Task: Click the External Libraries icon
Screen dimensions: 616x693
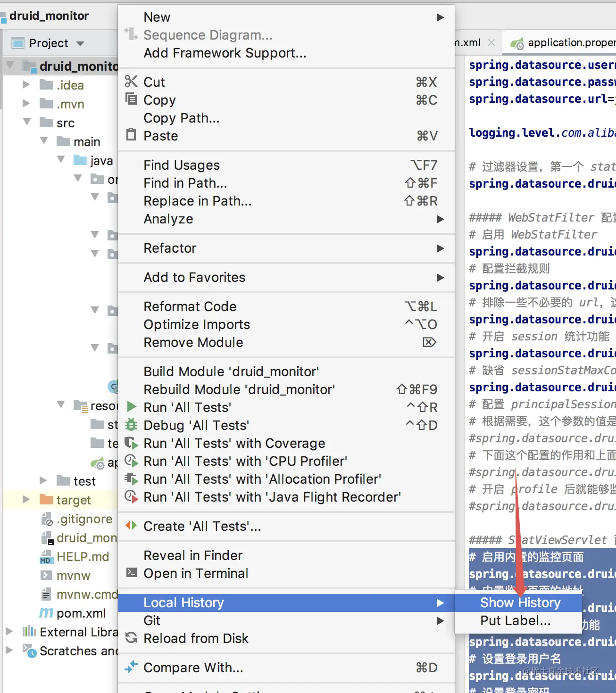Action: 29,631
